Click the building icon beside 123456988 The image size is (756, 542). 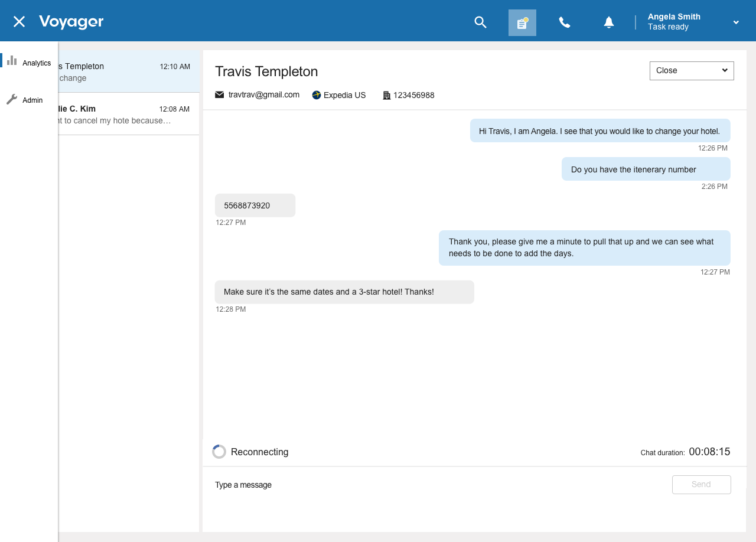click(x=387, y=95)
